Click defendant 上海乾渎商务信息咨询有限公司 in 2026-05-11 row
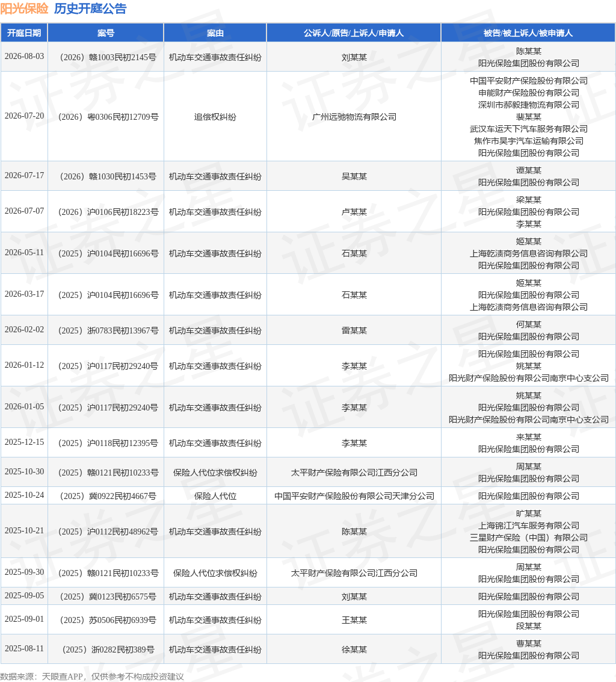 (529, 253)
